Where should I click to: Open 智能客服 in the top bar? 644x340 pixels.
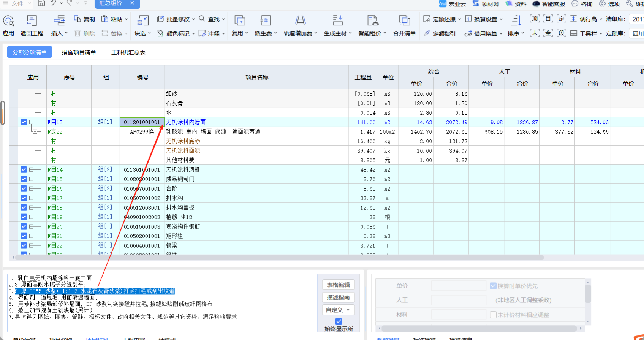point(549,4)
